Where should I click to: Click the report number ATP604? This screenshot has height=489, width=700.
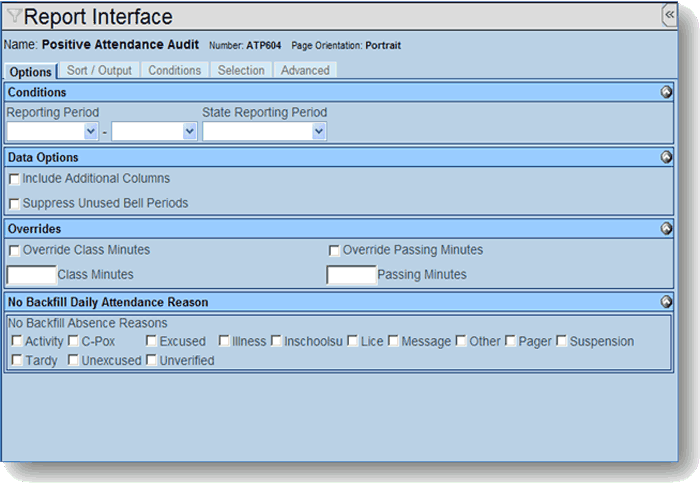click(263, 46)
